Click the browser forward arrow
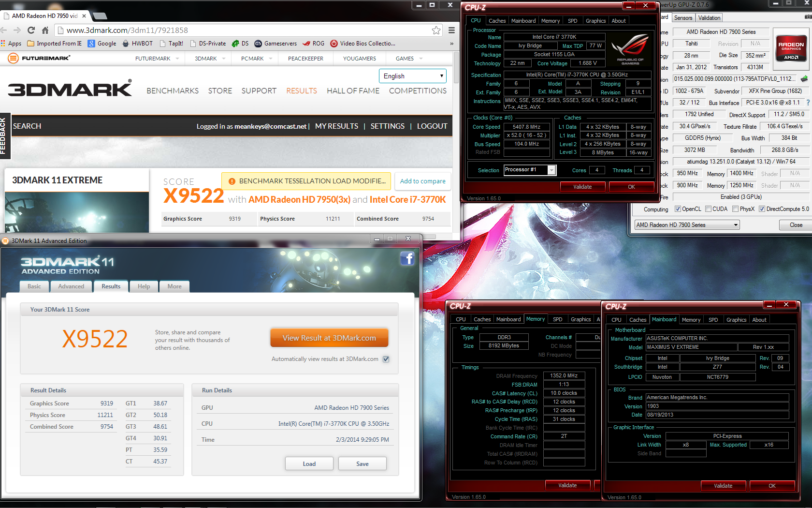812x508 pixels. (17, 30)
